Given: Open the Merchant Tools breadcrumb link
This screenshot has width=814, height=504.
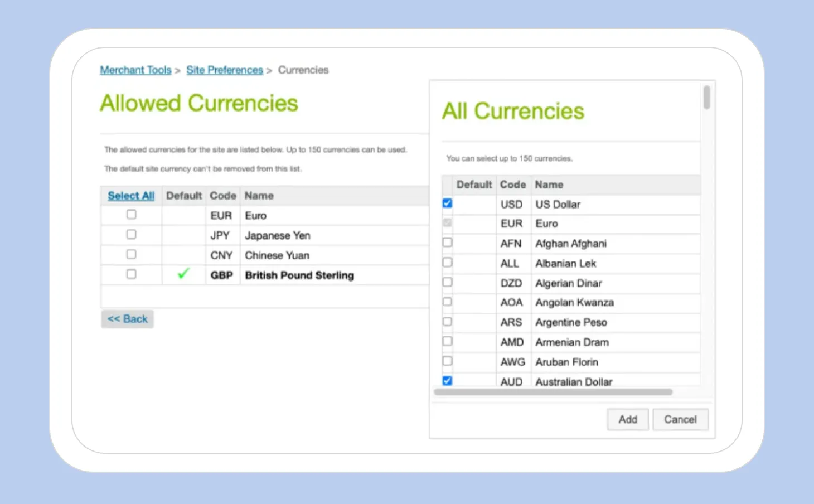Looking at the screenshot, I should [135, 70].
